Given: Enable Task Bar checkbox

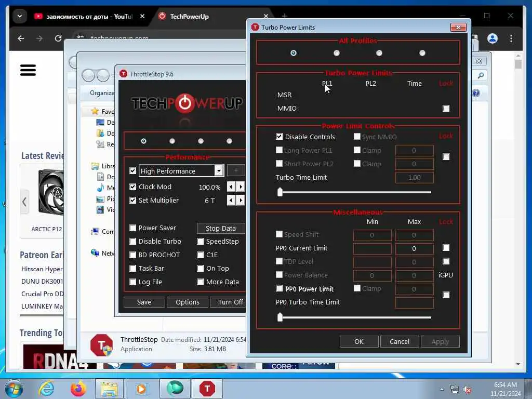Looking at the screenshot, I should point(132,269).
